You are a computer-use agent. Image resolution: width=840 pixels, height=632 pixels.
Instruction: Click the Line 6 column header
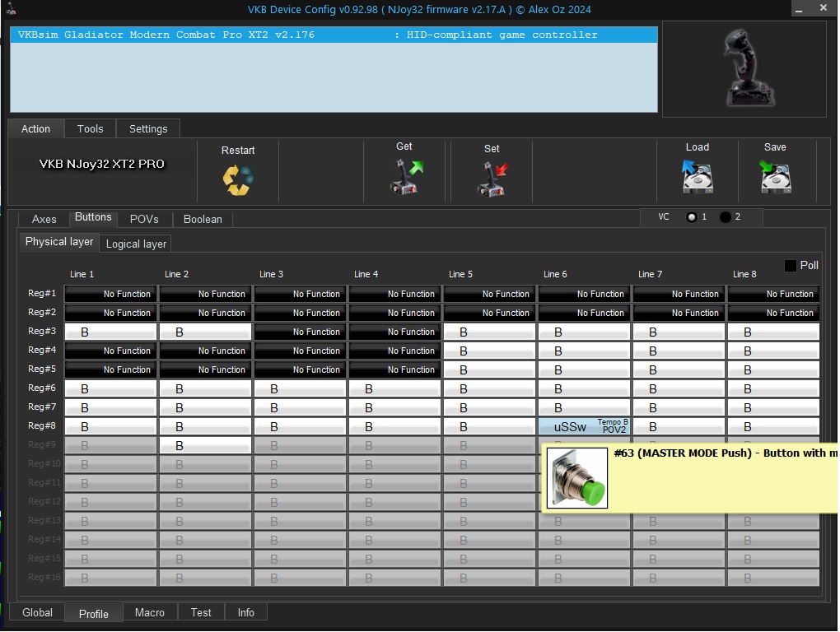pos(555,274)
